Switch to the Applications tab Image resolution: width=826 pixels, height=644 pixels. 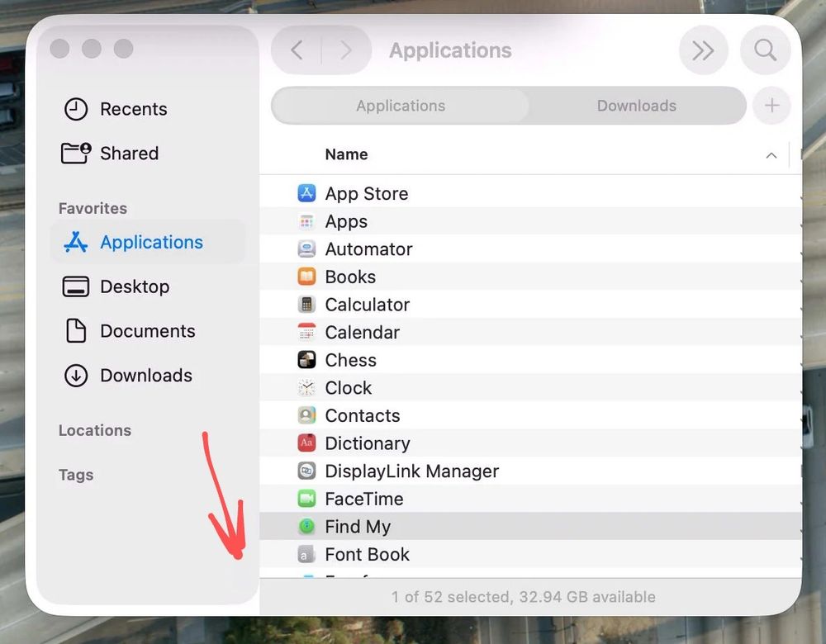click(x=401, y=106)
